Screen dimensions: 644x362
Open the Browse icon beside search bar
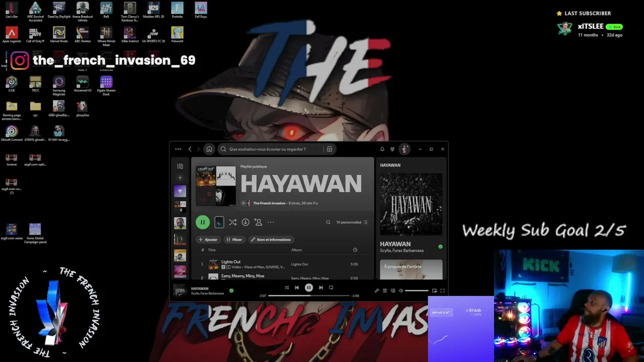330,149
